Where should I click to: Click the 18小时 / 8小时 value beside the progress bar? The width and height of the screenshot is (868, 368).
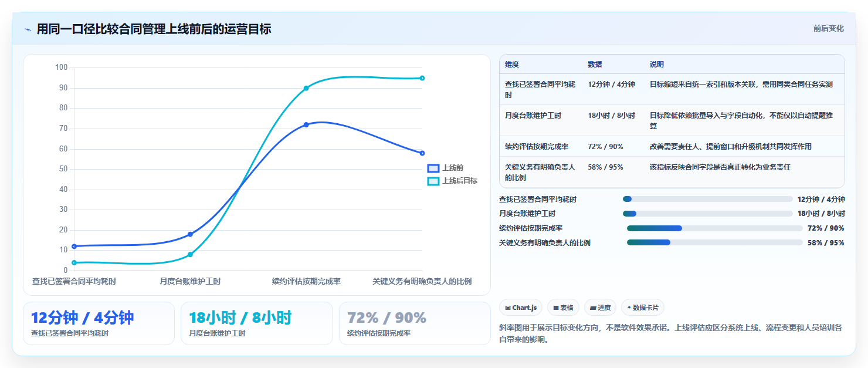[821, 214]
